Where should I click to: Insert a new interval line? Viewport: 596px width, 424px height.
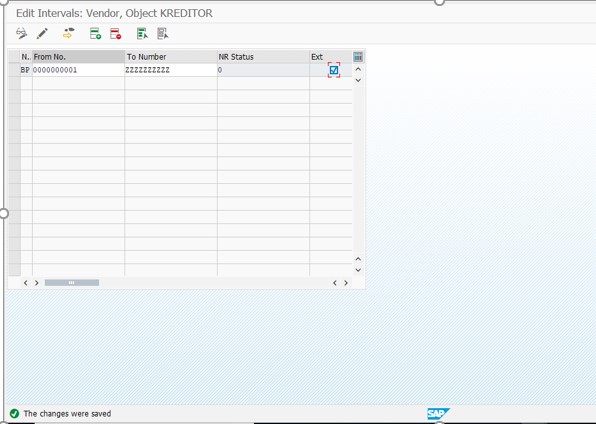pyautogui.click(x=95, y=33)
